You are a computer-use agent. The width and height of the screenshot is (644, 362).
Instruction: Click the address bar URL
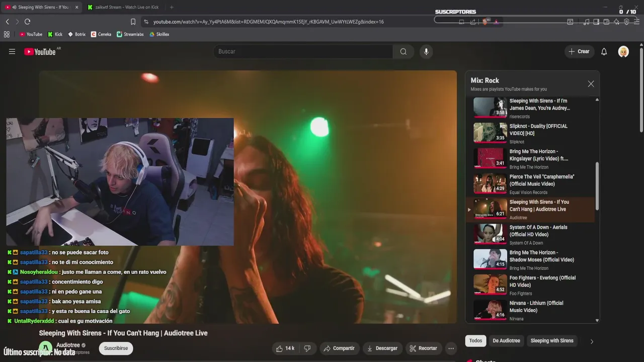pos(268,22)
